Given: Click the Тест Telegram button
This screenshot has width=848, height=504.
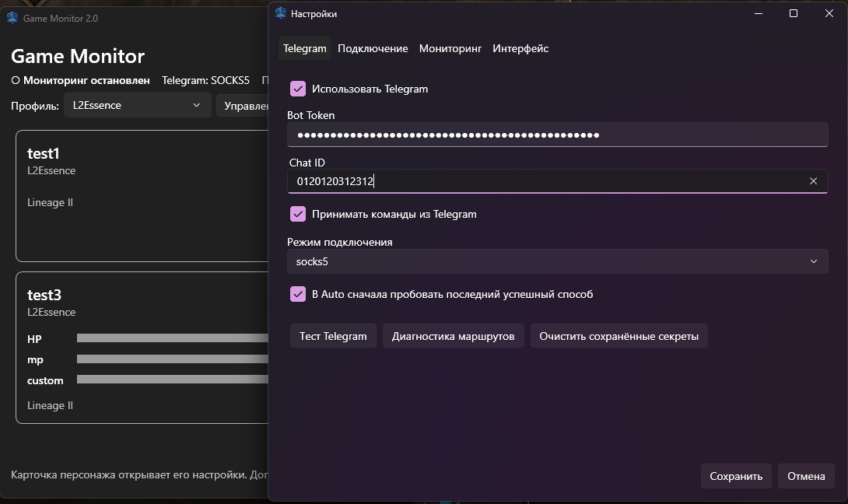Looking at the screenshot, I should point(333,336).
